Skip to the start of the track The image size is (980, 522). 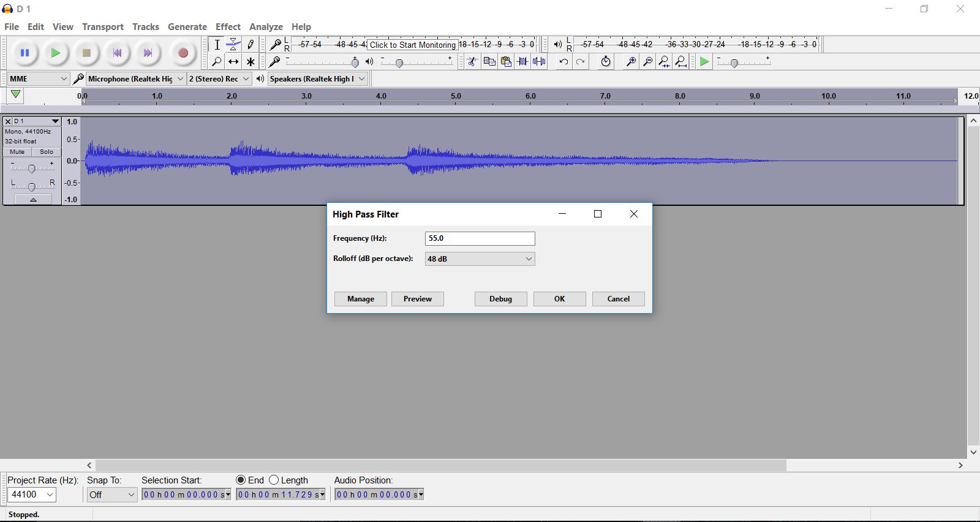coord(117,53)
